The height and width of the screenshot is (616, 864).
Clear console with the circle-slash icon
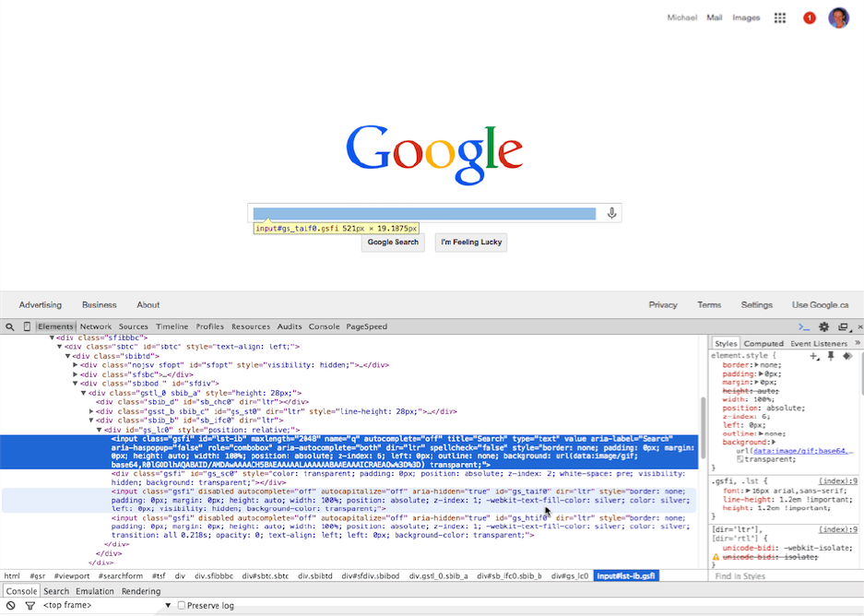coord(10,605)
